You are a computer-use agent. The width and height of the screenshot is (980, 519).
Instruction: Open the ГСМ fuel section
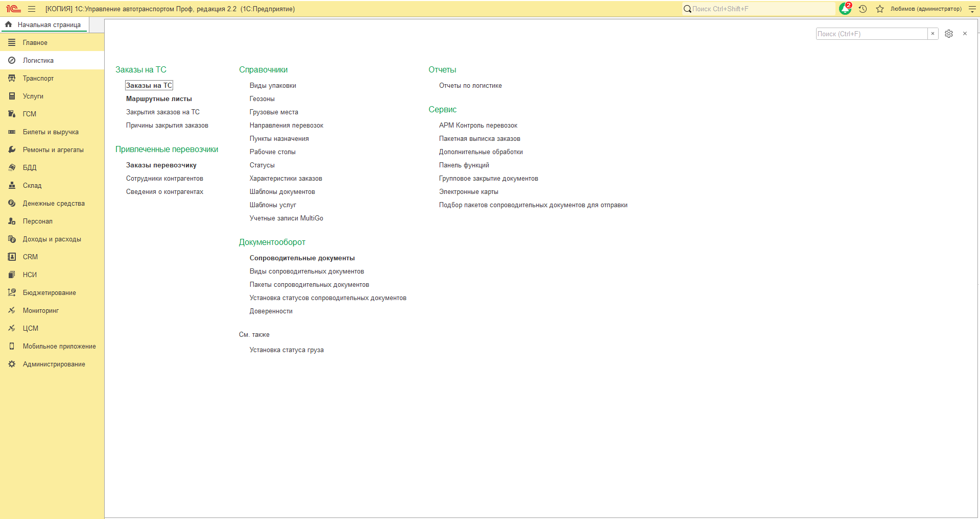pos(30,114)
